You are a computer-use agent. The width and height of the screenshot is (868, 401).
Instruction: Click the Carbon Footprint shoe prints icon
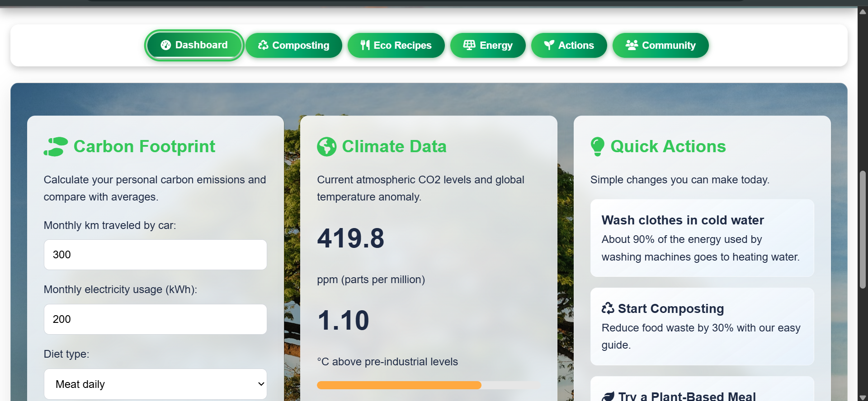coord(56,147)
